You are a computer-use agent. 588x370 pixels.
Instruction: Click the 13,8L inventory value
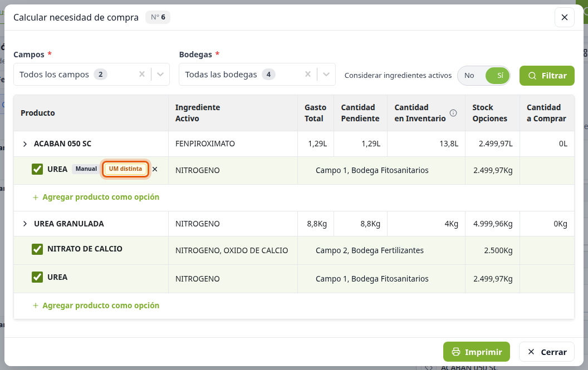[x=449, y=144]
